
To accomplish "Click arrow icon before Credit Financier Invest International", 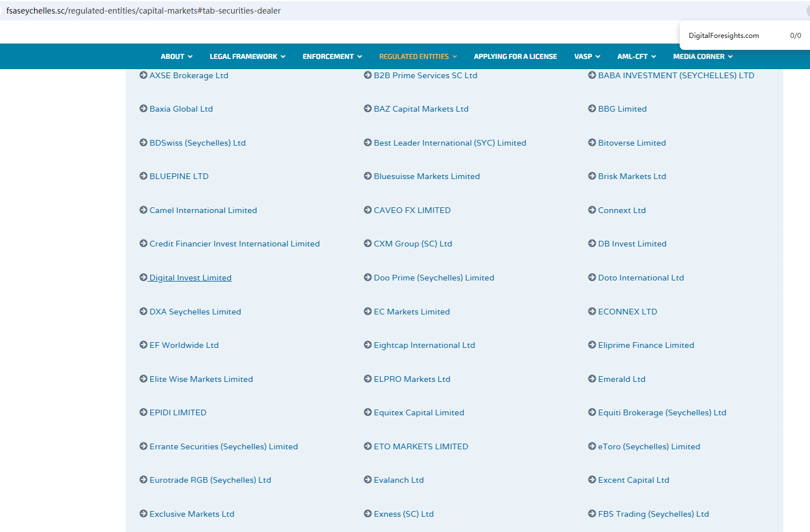I will 143,243.
